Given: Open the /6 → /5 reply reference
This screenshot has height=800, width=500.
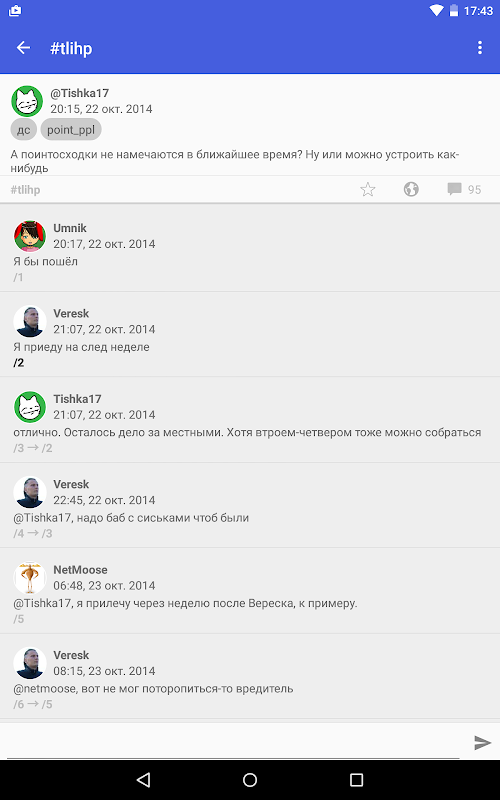Looking at the screenshot, I should [x=33, y=704].
